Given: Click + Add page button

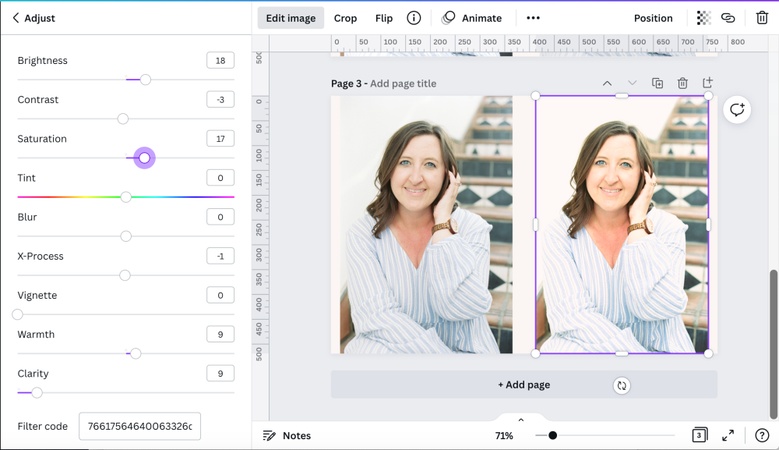Looking at the screenshot, I should pyautogui.click(x=524, y=385).
